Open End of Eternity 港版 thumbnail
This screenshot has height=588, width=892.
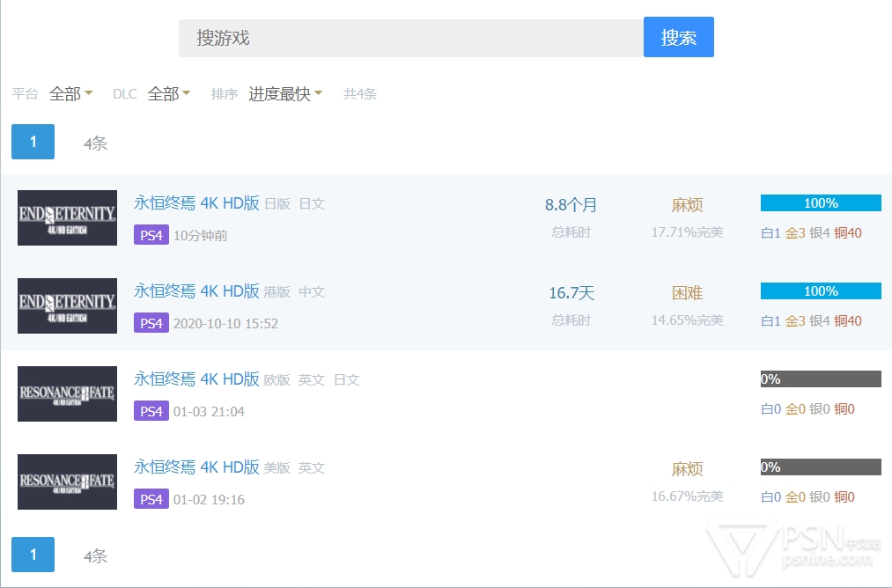point(67,305)
